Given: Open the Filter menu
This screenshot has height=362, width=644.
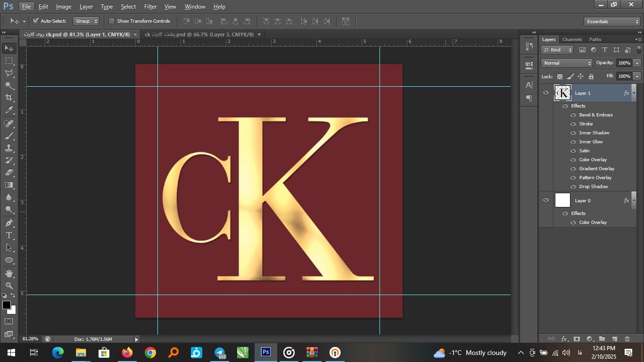Looking at the screenshot, I should coord(150,7).
